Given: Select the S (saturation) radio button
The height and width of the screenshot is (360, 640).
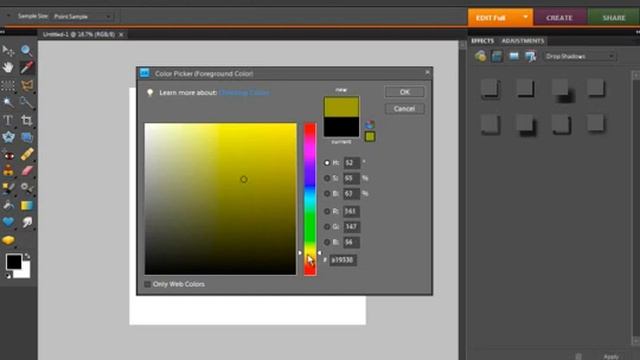Looking at the screenshot, I should (327, 178).
